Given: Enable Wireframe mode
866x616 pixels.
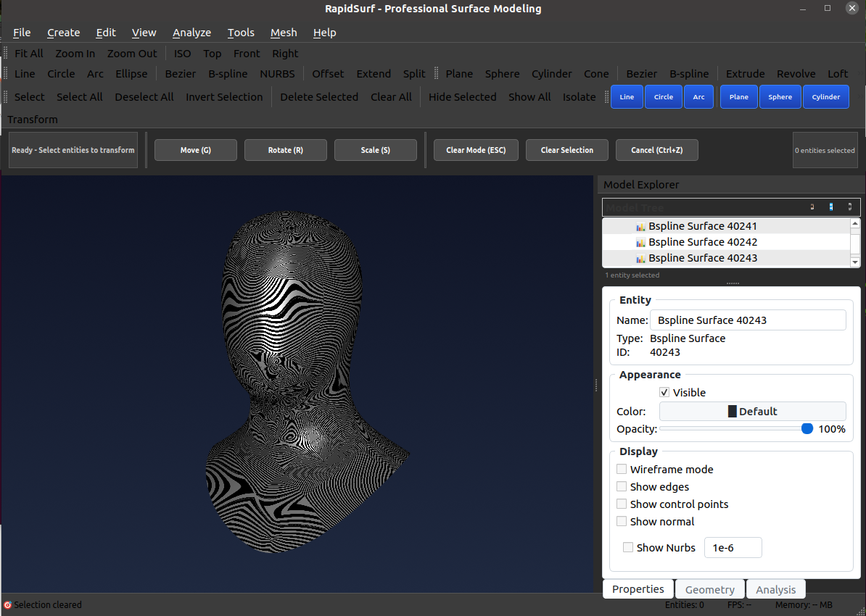Looking at the screenshot, I should point(622,469).
